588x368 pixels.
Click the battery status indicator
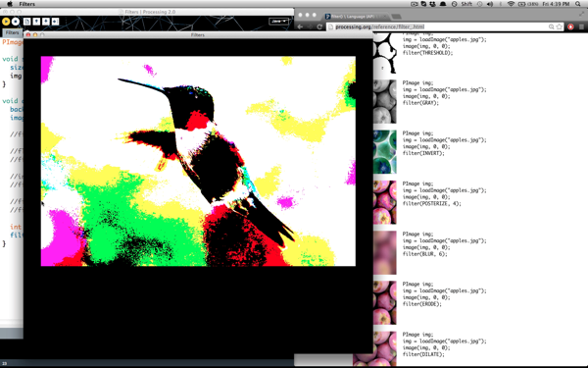pyautogui.click(x=528, y=4)
